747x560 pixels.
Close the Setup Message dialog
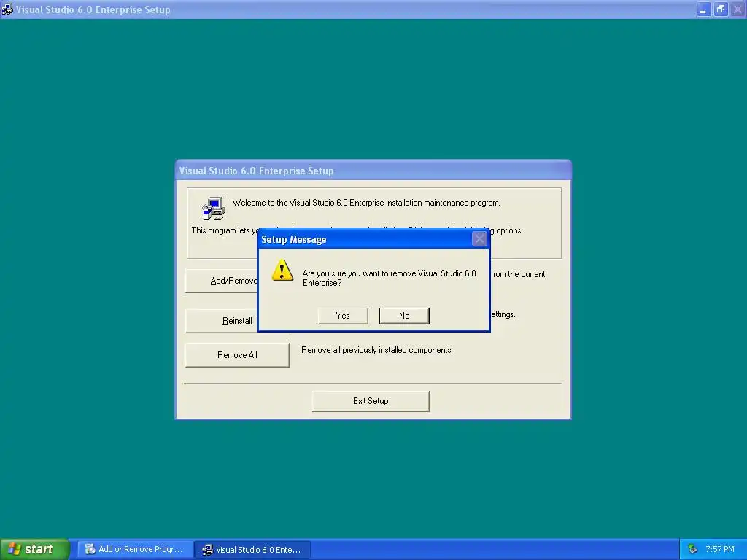[479, 239]
